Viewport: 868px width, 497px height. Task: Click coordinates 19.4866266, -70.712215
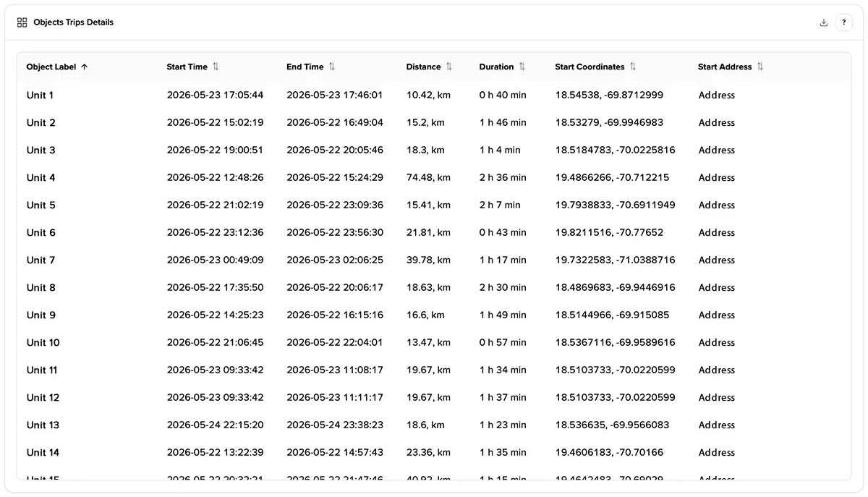pyautogui.click(x=613, y=178)
